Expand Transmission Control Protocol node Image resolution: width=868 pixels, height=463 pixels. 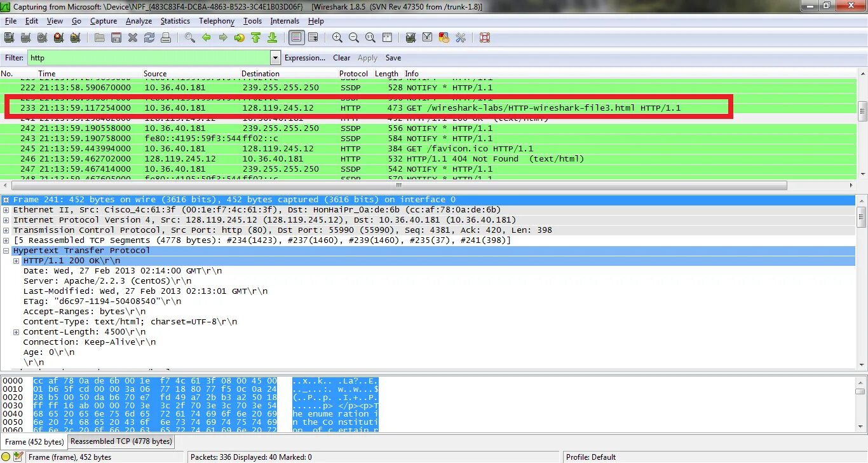coord(6,230)
